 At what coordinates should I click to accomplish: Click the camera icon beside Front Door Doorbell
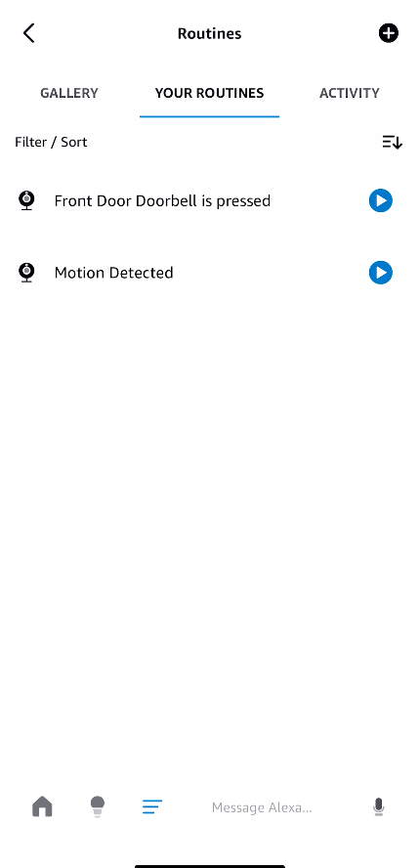pyautogui.click(x=26, y=200)
